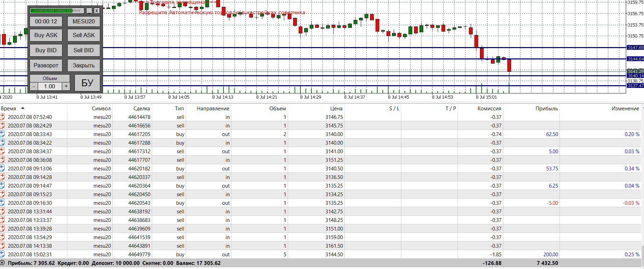Click the sell icon for deal 08:34:37
The width and height of the screenshot is (644, 269).
[x=2, y=151]
